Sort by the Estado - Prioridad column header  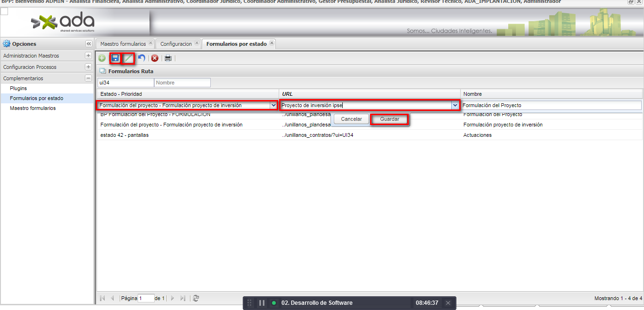click(188, 94)
